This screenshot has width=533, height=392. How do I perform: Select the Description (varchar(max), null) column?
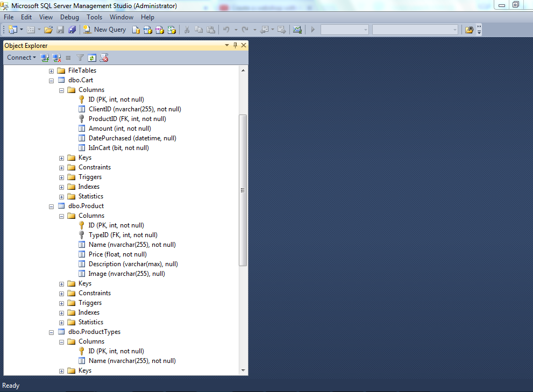click(133, 264)
